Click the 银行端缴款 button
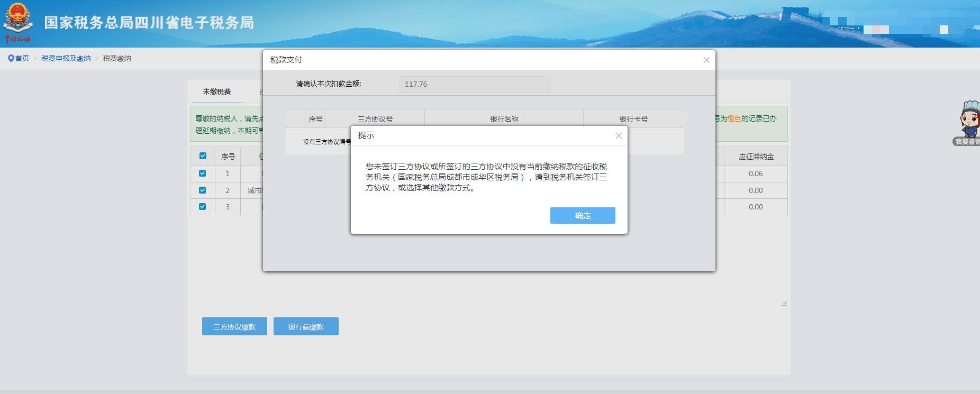This screenshot has height=394, width=980. tap(306, 327)
